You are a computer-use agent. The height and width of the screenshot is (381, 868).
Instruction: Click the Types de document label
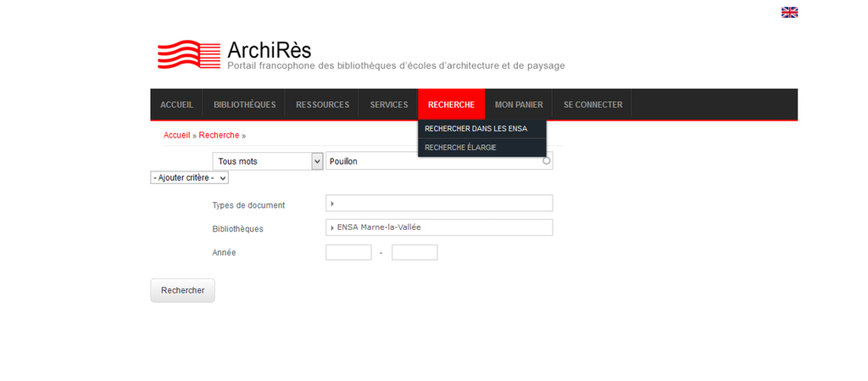pos(248,205)
